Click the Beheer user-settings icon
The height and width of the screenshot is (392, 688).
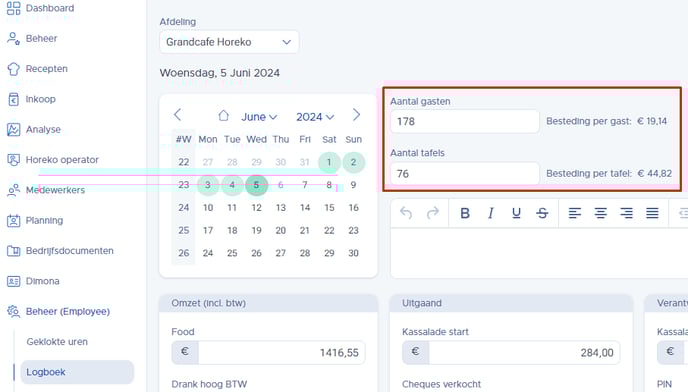point(14,39)
